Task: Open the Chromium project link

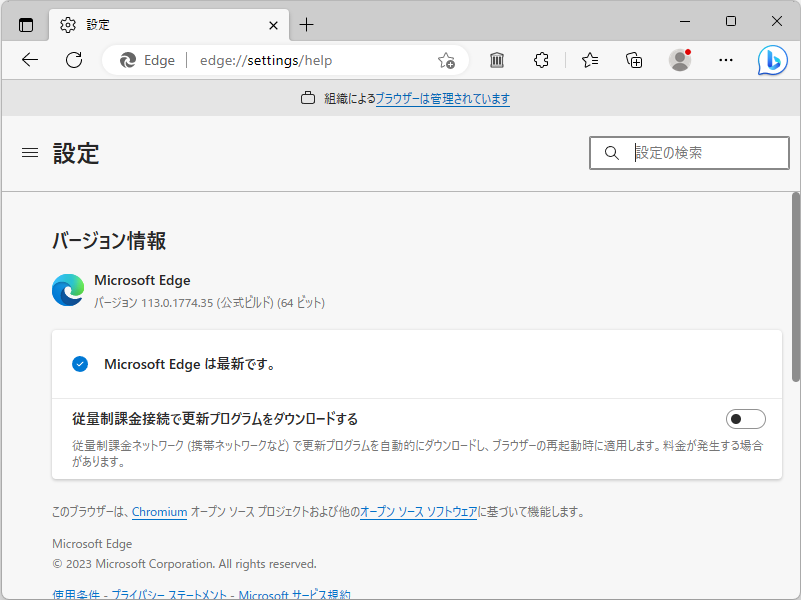Action: (x=159, y=511)
